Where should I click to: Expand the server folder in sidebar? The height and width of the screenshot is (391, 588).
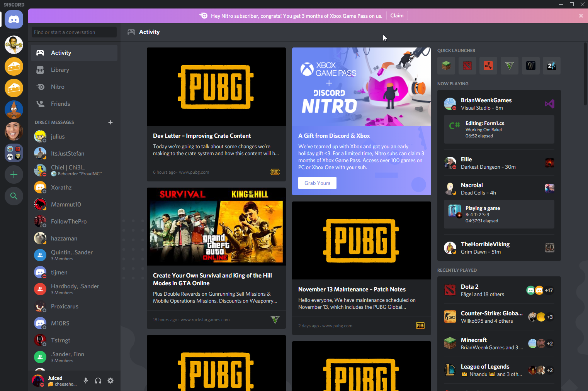coord(14,153)
